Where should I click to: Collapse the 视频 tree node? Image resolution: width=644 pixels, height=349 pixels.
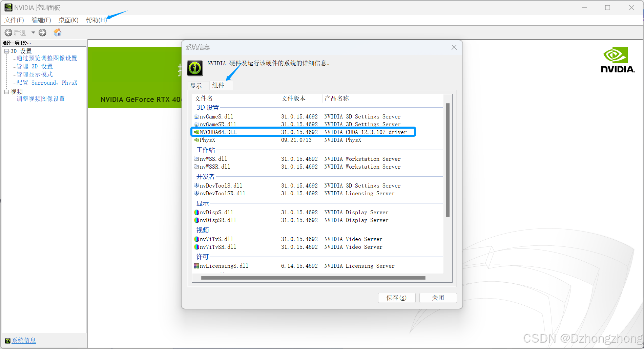coord(6,92)
